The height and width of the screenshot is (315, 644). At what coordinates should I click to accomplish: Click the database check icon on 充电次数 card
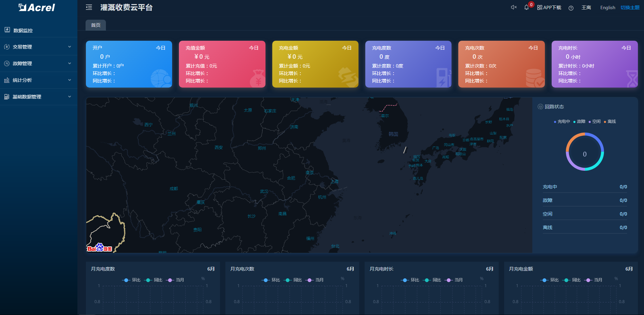535,78
